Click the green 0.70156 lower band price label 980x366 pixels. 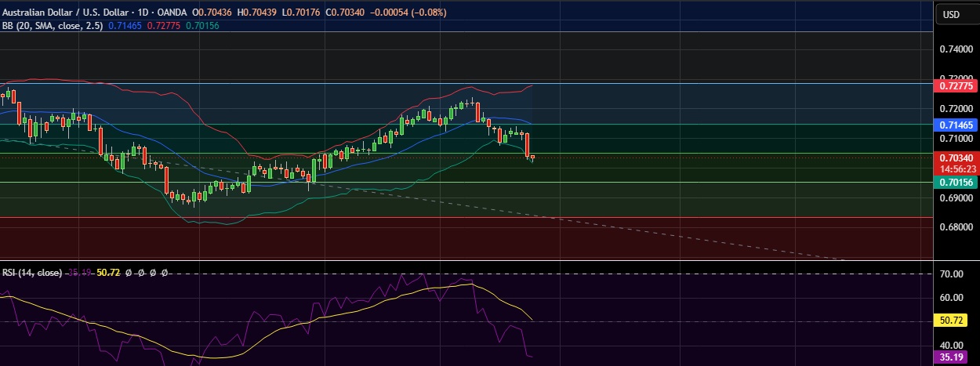click(x=956, y=182)
